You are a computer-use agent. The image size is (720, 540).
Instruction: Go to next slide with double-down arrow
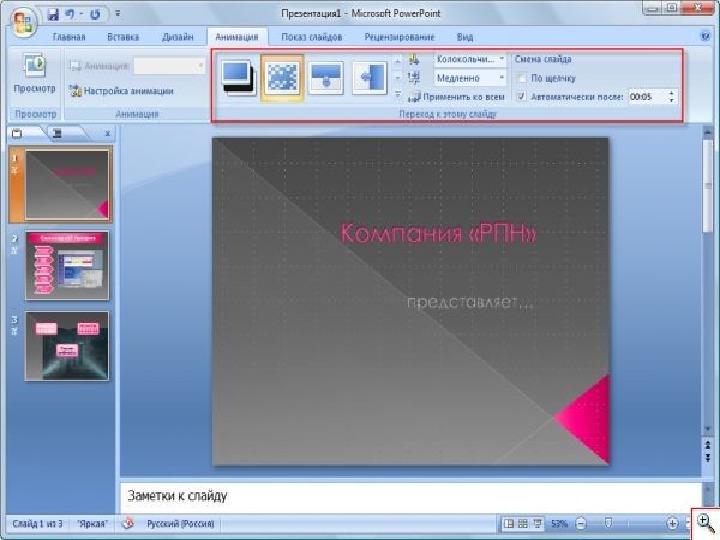(x=708, y=458)
